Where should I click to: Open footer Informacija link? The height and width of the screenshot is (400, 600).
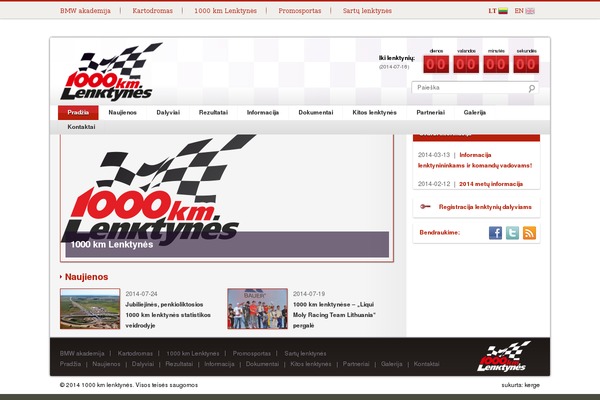pos(219,364)
